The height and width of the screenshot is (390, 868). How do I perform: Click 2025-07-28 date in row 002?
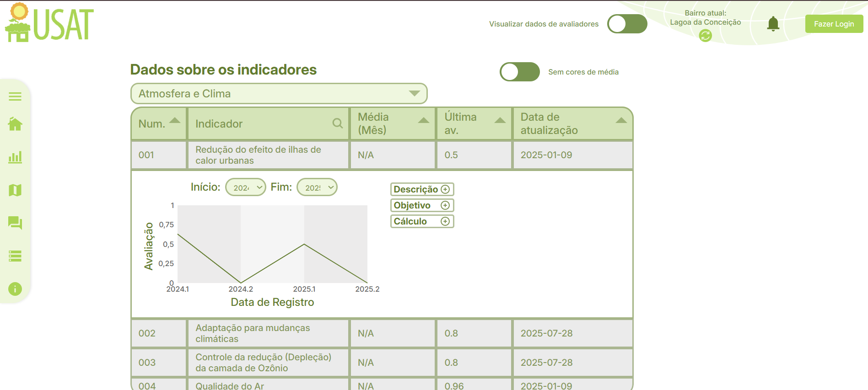pos(547,333)
